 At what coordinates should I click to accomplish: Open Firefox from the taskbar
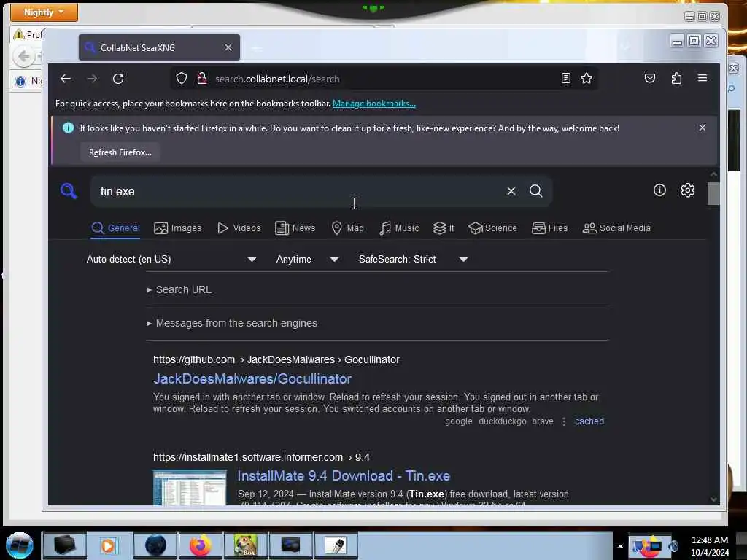pos(201,545)
